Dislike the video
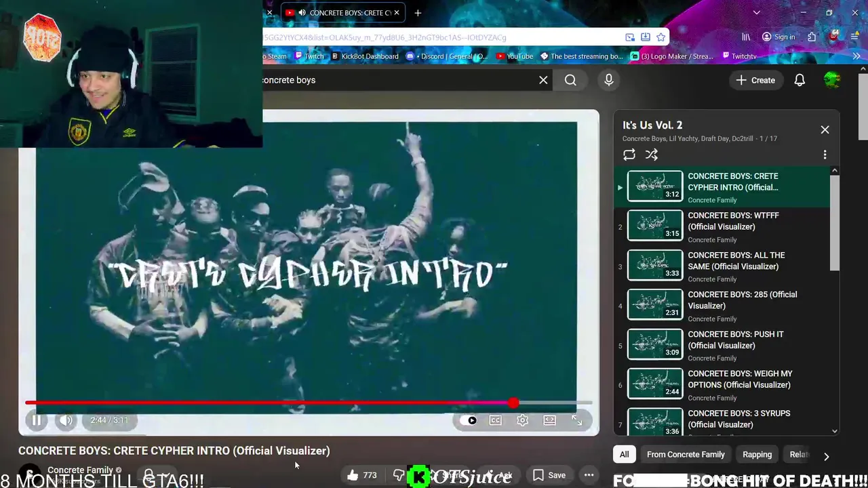Image resolution: width=868 pixels, height=488 pixels. pyautogui.click(x=399, y=475)
